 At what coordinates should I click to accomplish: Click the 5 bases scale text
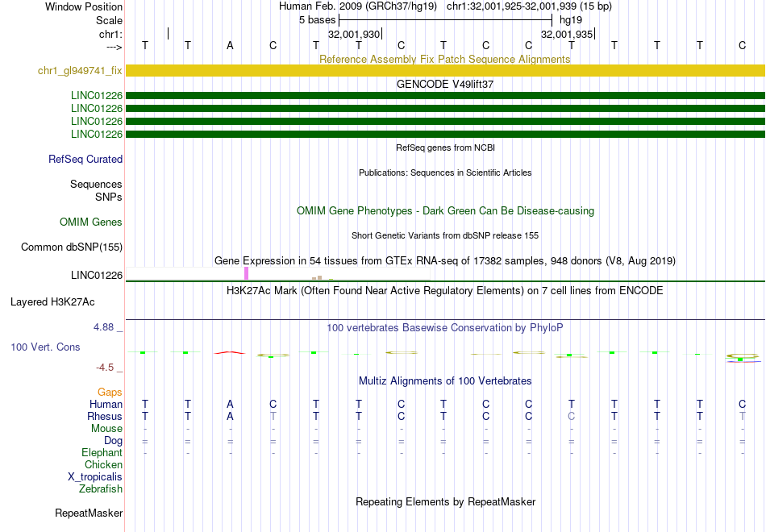tap(318, 20)
